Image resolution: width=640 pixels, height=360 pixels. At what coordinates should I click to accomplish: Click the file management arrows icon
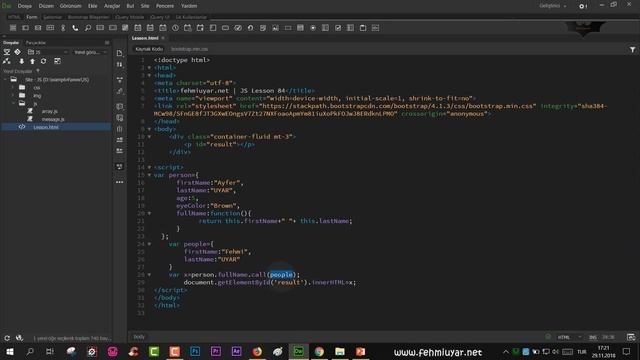pos(120,64)
